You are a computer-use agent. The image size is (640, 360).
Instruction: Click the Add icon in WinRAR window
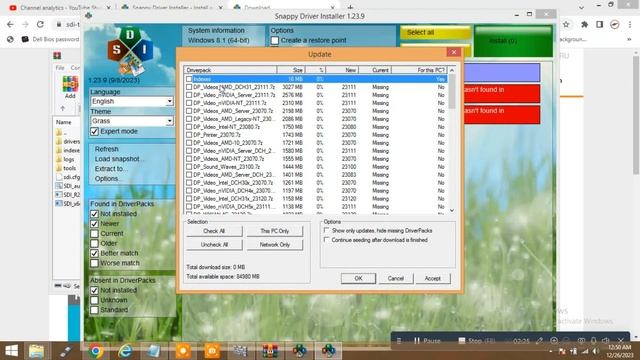click(x=70, y=87)
